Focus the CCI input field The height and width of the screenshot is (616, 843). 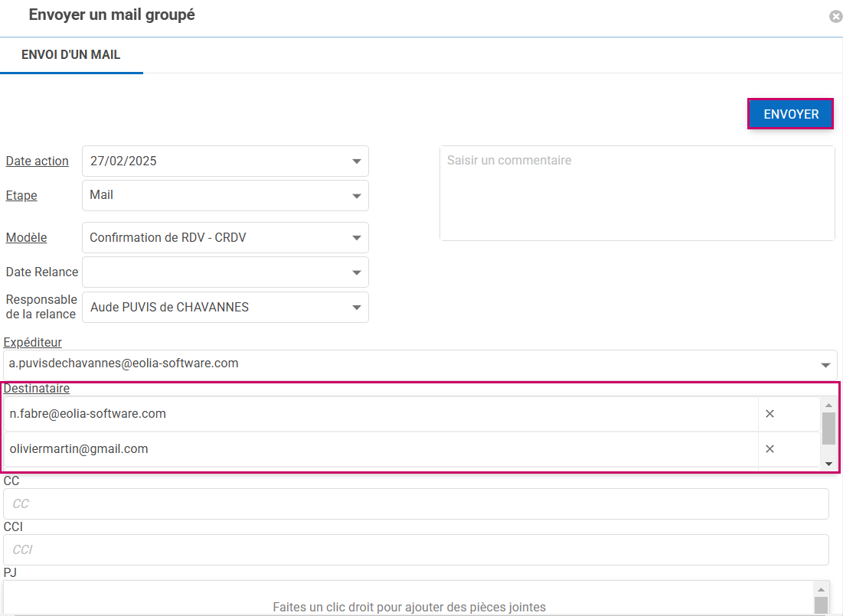point(416,550)
